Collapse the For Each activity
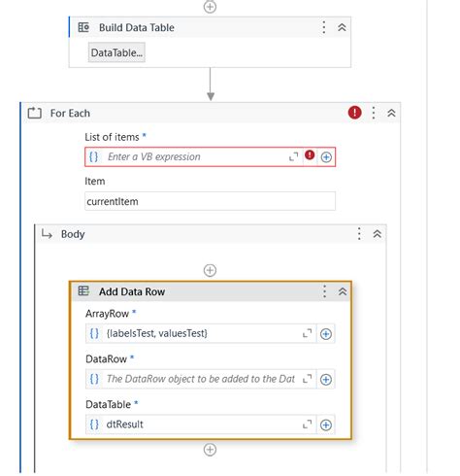 pyautogui.click(x=391, y=113)
